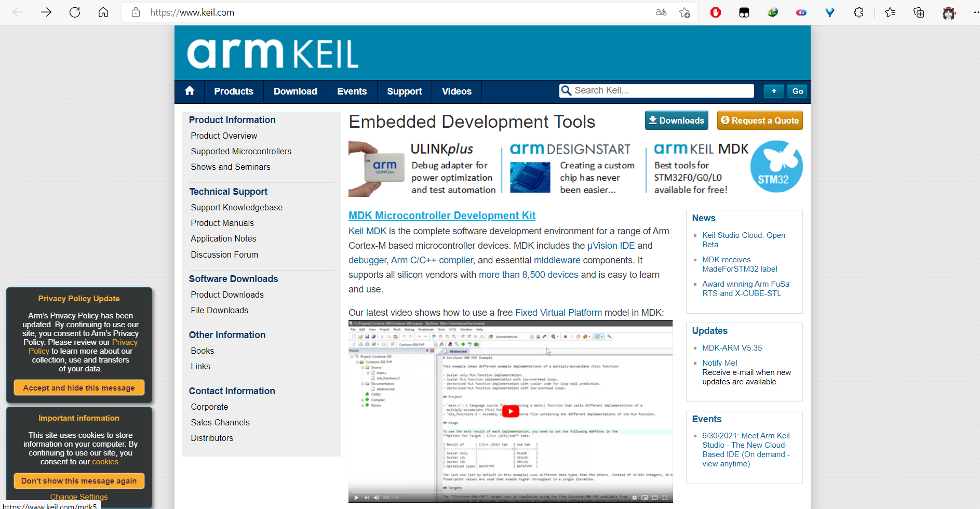Open the translate page icon
Screen dimensions: 980x509
661,12
